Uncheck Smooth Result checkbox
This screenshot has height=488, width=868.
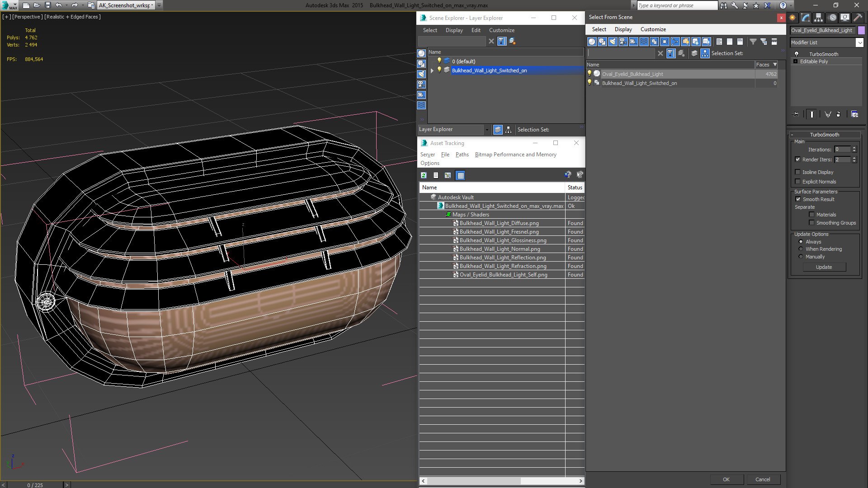coord(798,199)
